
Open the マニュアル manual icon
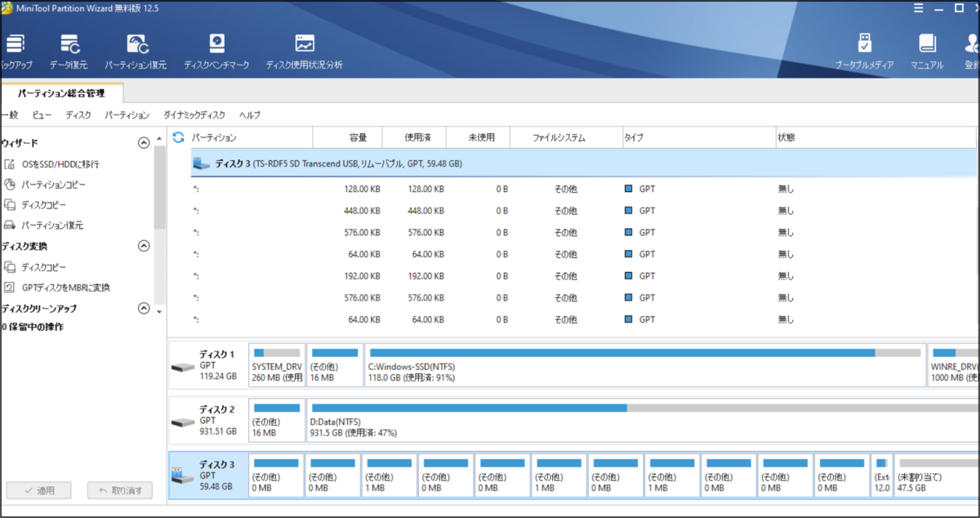pos(927,51)
